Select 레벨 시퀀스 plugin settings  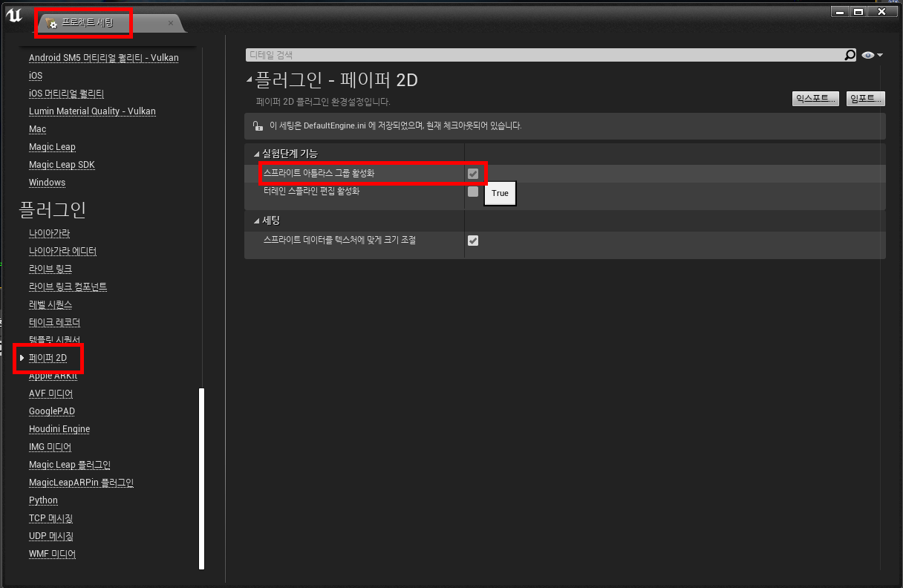click(x=50, y=304)
